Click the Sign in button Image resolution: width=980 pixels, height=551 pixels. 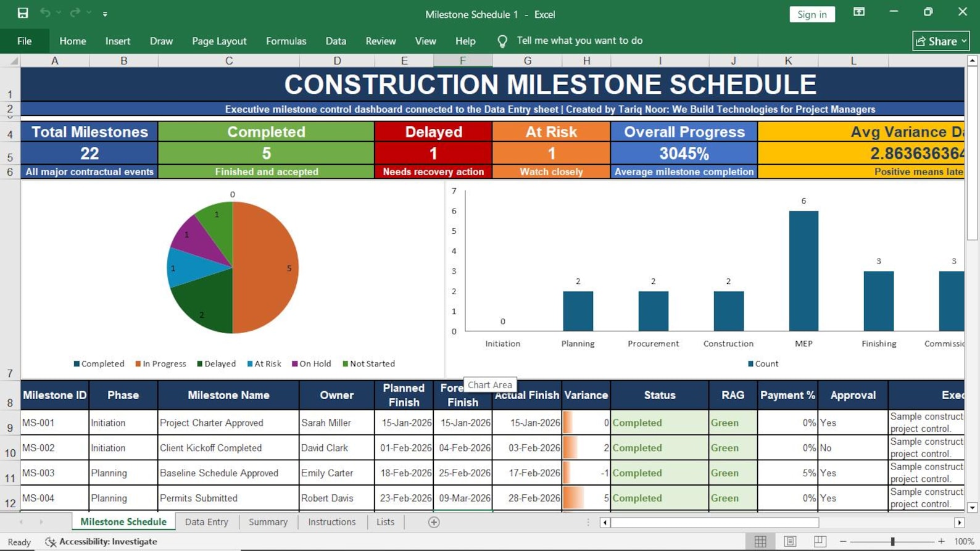[812, 14]
